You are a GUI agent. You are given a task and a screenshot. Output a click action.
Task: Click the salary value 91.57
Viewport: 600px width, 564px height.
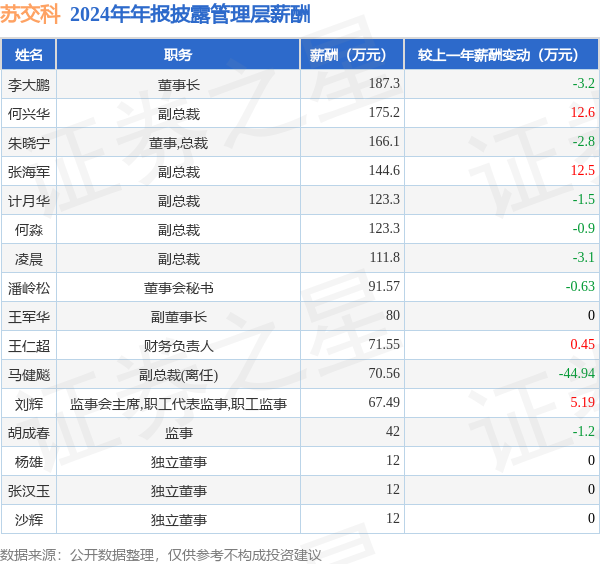(384, 286)
